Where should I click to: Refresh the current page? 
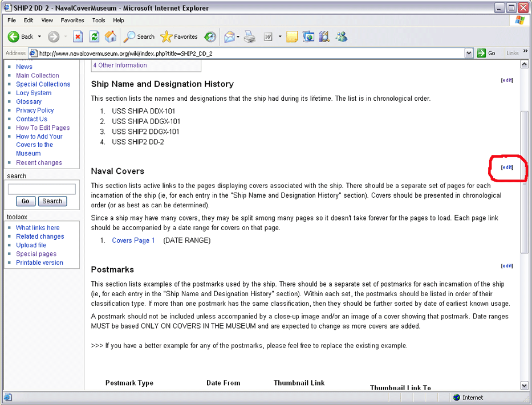point(95,37)
